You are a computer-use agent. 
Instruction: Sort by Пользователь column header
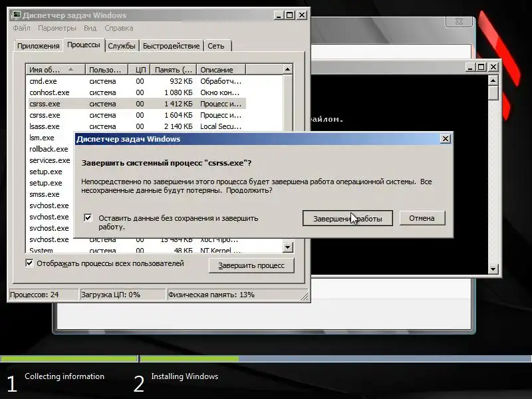[x=106, y=70]
